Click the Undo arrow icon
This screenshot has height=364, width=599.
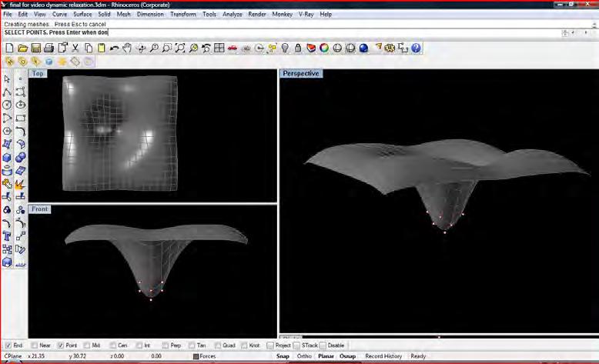114,48
